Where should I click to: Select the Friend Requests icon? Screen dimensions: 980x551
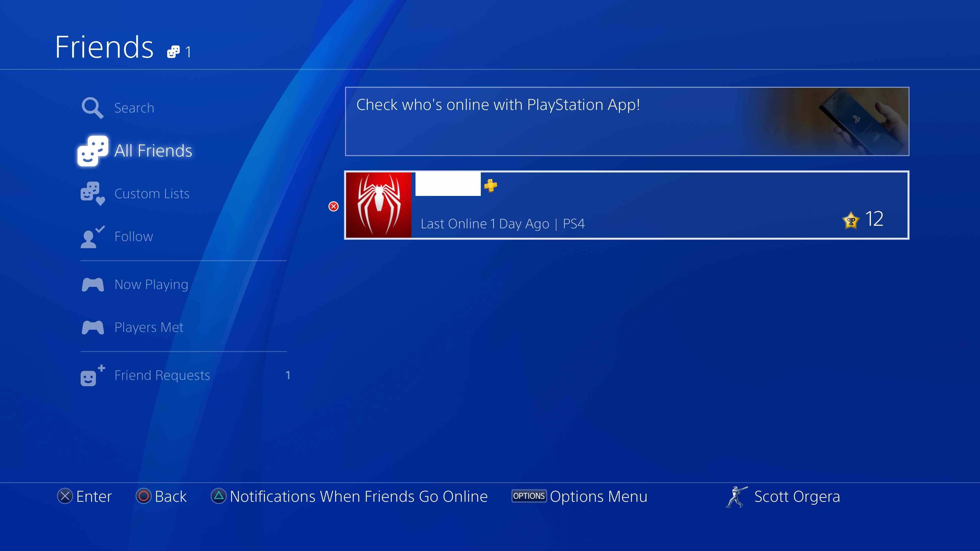click(93, 375)
